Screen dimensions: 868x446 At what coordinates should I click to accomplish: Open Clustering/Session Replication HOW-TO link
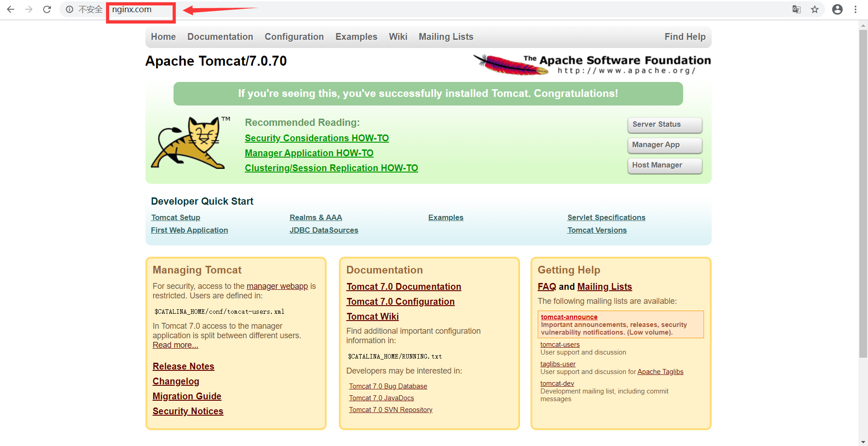(331, 168)
